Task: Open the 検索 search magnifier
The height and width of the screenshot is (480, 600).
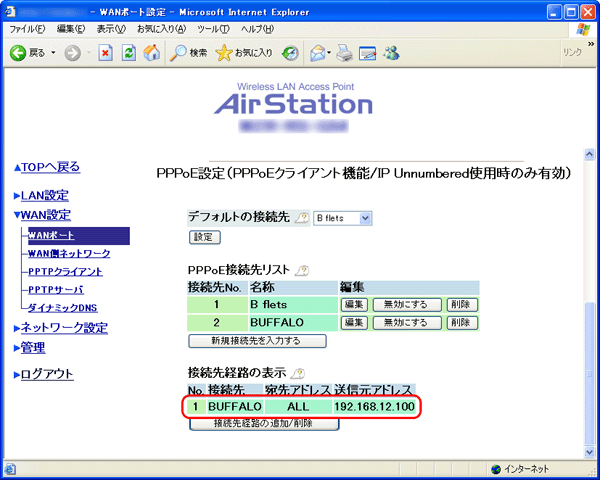Action: [x=178, y=53]
